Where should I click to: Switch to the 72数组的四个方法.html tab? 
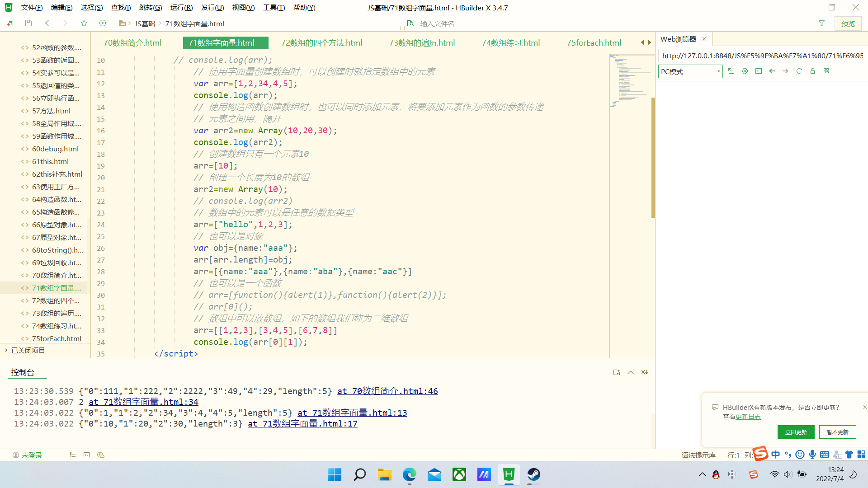pos(321,42)
